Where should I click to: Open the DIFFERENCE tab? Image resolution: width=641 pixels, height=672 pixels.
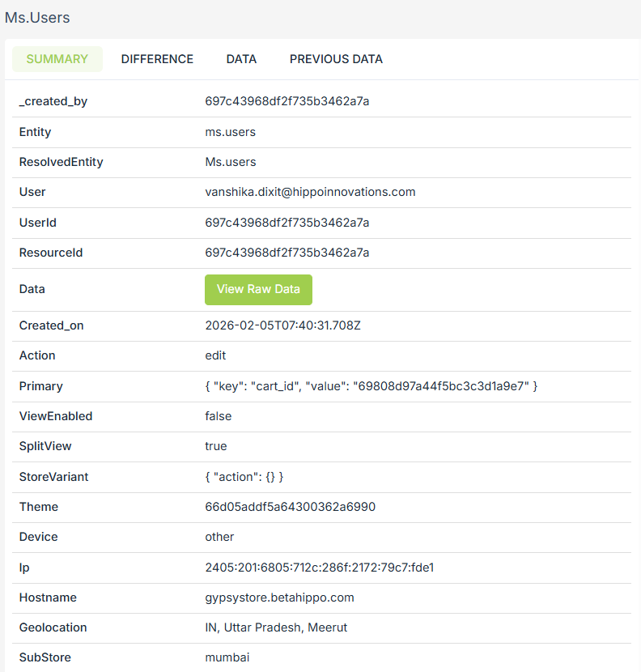157,59
